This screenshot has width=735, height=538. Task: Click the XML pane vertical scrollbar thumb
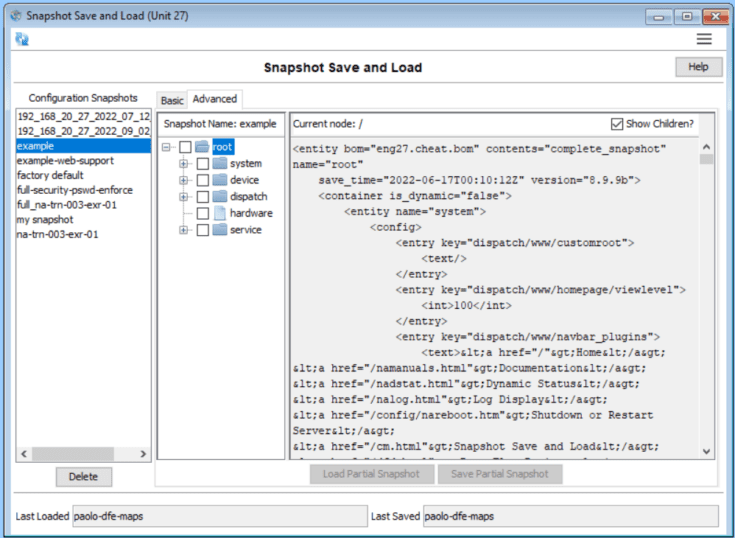[x=706, y=159]
